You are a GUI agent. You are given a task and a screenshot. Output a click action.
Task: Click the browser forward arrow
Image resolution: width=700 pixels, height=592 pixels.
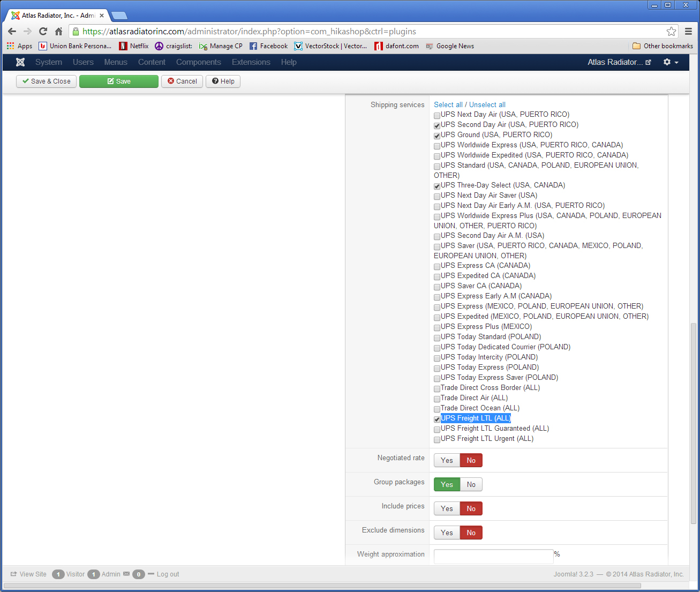[x=27, y=32]
